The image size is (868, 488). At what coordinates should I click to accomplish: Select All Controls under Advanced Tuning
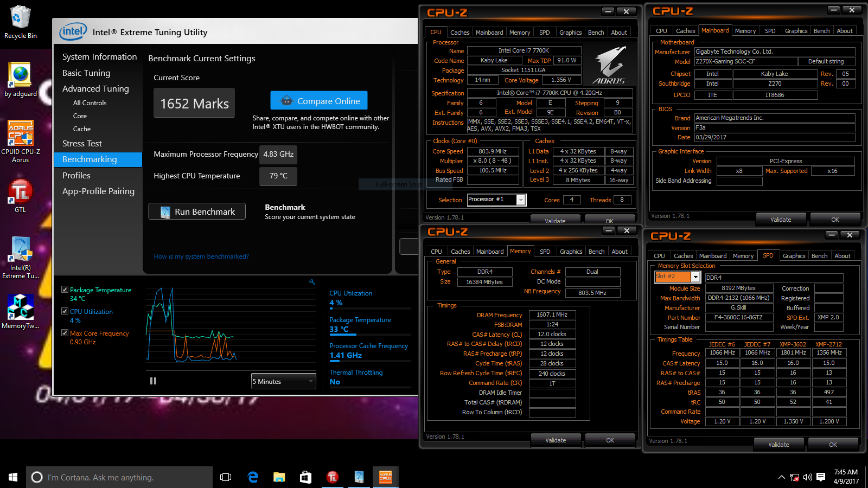point(90,103)
